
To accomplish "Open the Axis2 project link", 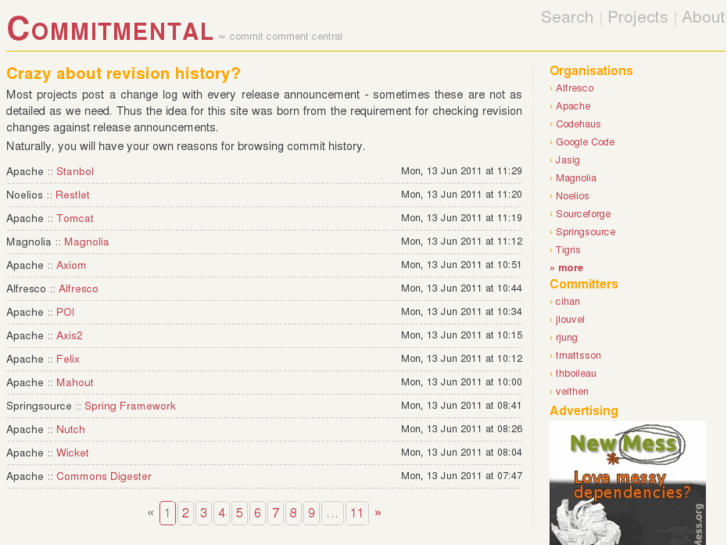I will 69,336.
